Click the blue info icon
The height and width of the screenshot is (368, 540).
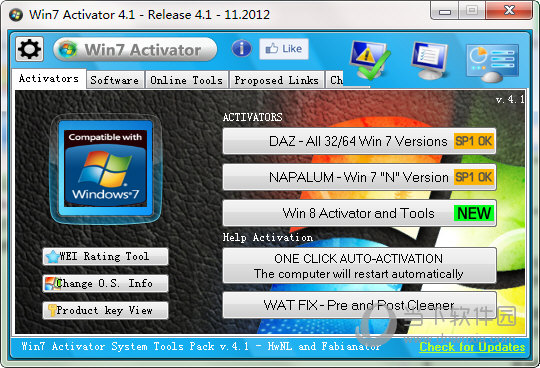241,48
